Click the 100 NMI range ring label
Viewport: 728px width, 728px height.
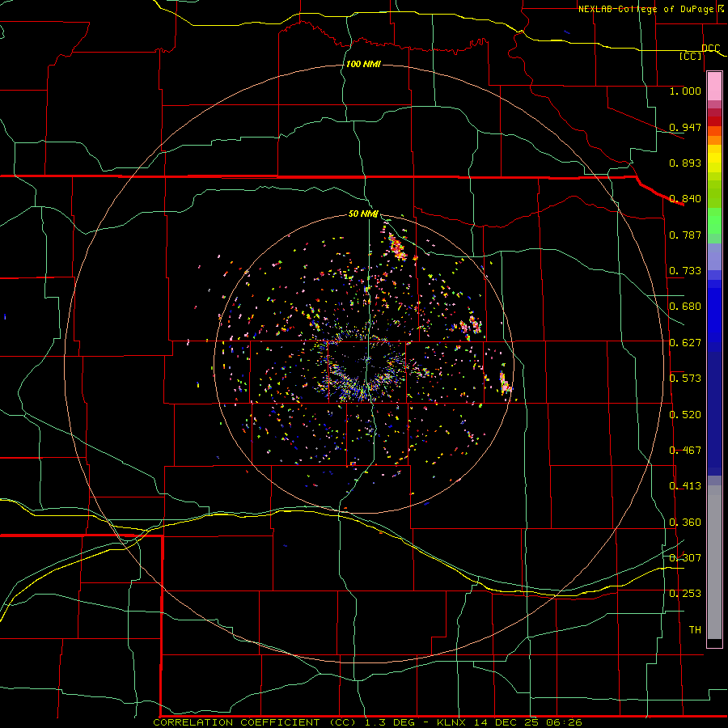363,64
